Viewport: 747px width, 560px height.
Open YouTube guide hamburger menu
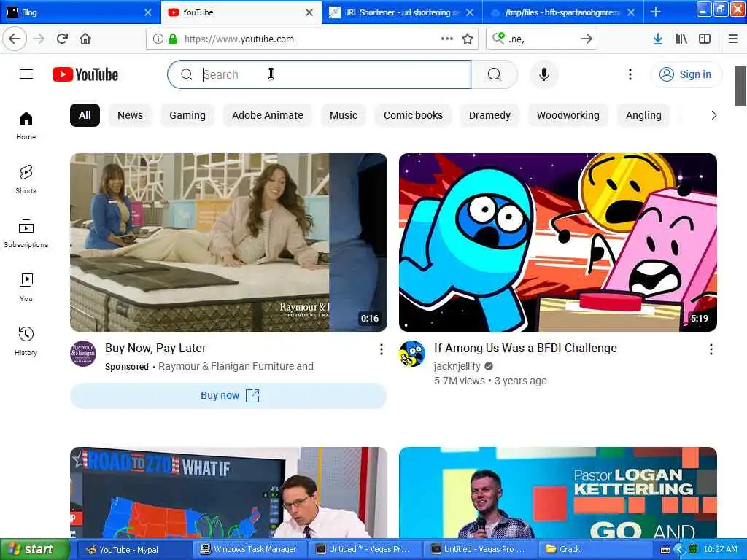26,74
